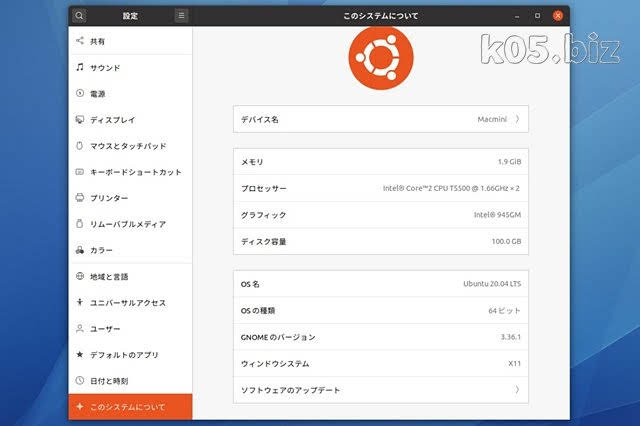
Task: Click the device name value Macmini
Action: (x=492, y=119)
